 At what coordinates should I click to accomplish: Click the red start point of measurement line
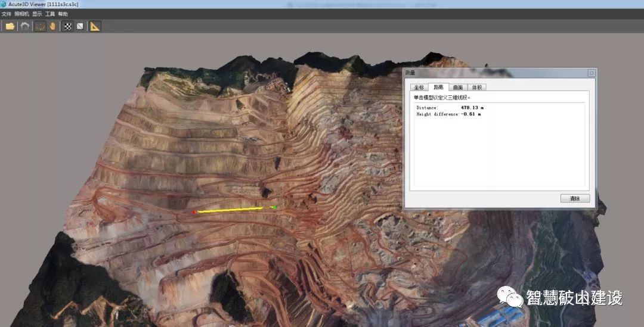tap(194, 211)
